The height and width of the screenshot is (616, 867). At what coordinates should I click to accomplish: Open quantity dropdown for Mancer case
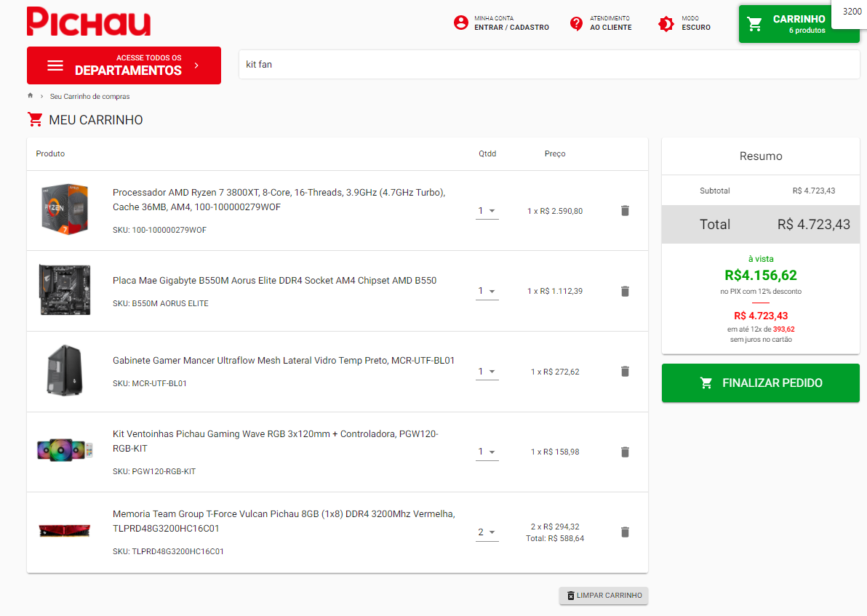487,372
